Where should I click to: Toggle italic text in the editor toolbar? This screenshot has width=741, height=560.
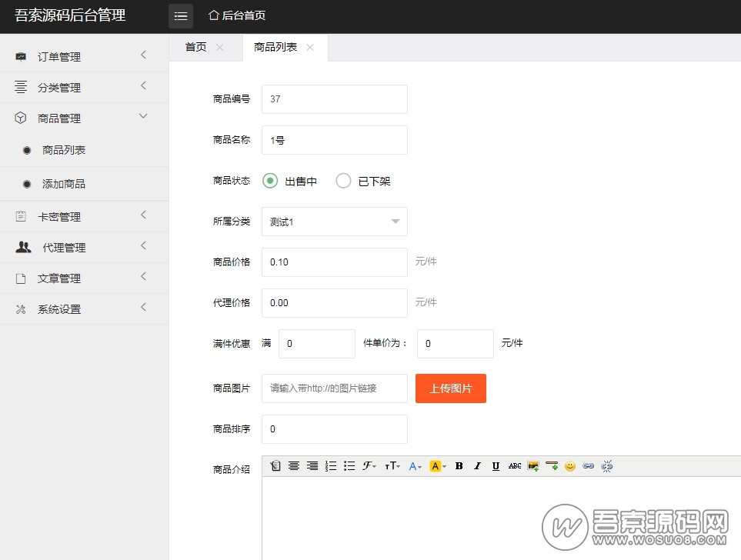tap(478, 466)
